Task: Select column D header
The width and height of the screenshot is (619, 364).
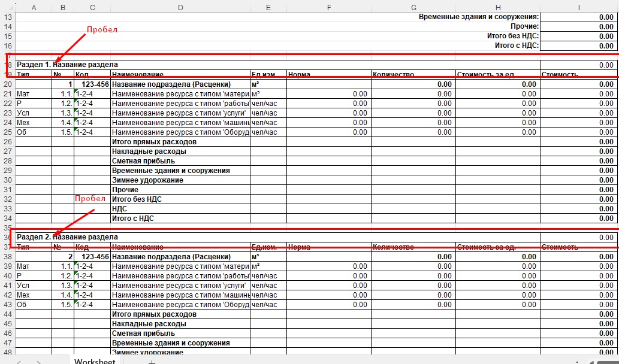Action: 180,7
